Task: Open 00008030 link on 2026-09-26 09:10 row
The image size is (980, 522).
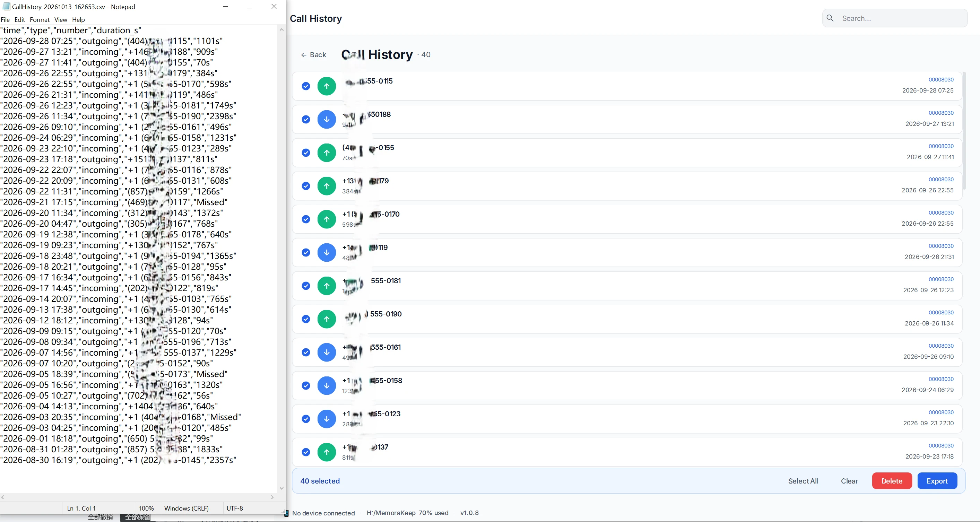Action: tap(941, 346)
